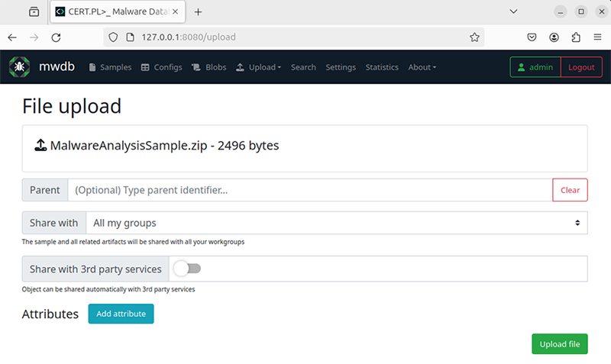Clear the parent identifier field
Image resolution: width=611 pixels, height=364 pixels.
click(570, 190)
